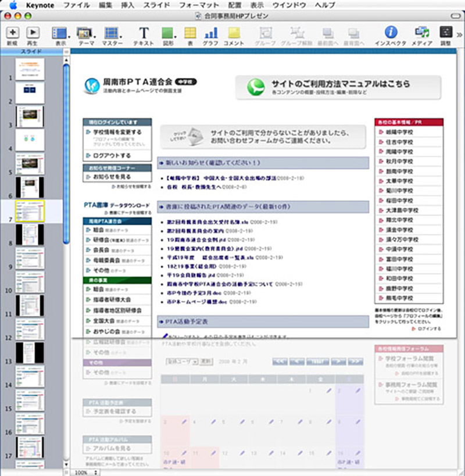Open the 100% zoom level popup
Screen dimensions: 465x476
click(86, 473)
